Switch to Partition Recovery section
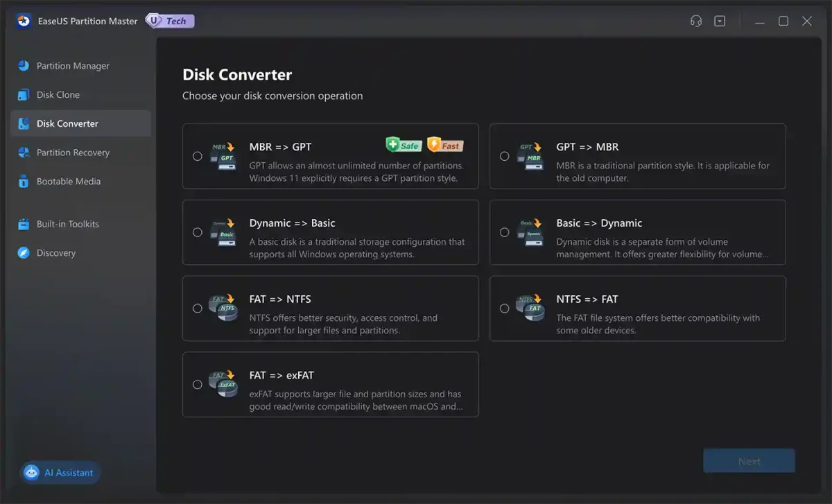The image size is (832, 504). point(73,153)
